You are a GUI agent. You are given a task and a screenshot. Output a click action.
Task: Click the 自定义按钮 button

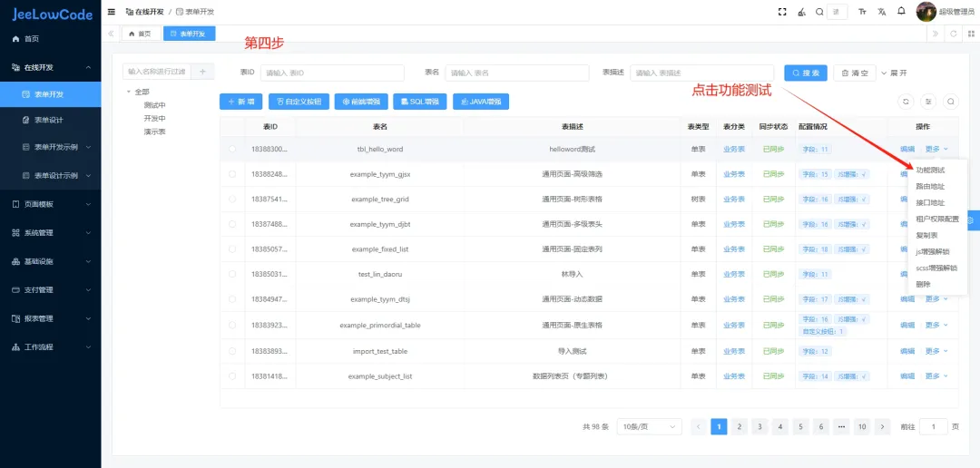(x=299, y=102)
